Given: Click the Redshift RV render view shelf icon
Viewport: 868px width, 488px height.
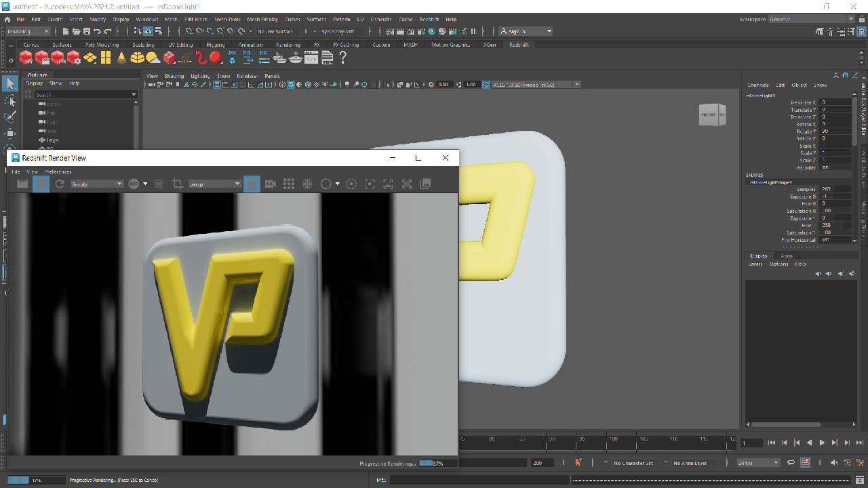Looking at the screenshot, I should click(x=26, y=58).
